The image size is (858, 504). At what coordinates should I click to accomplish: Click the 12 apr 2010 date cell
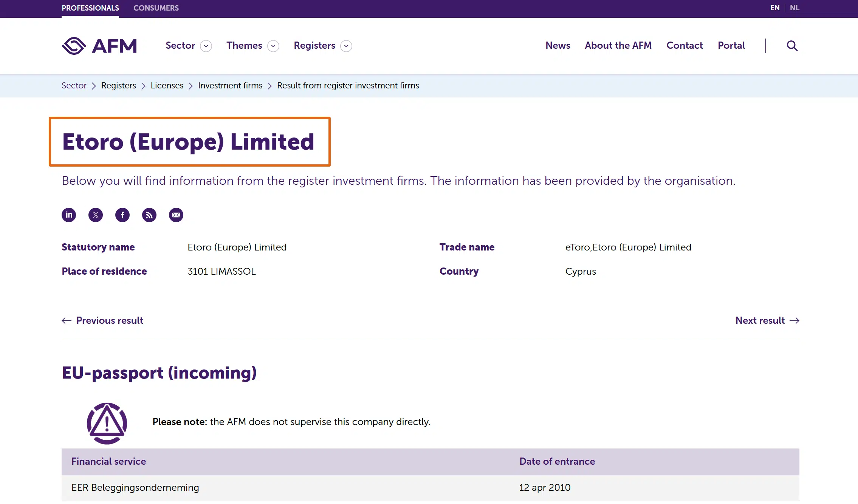click(x=545, y=487)
